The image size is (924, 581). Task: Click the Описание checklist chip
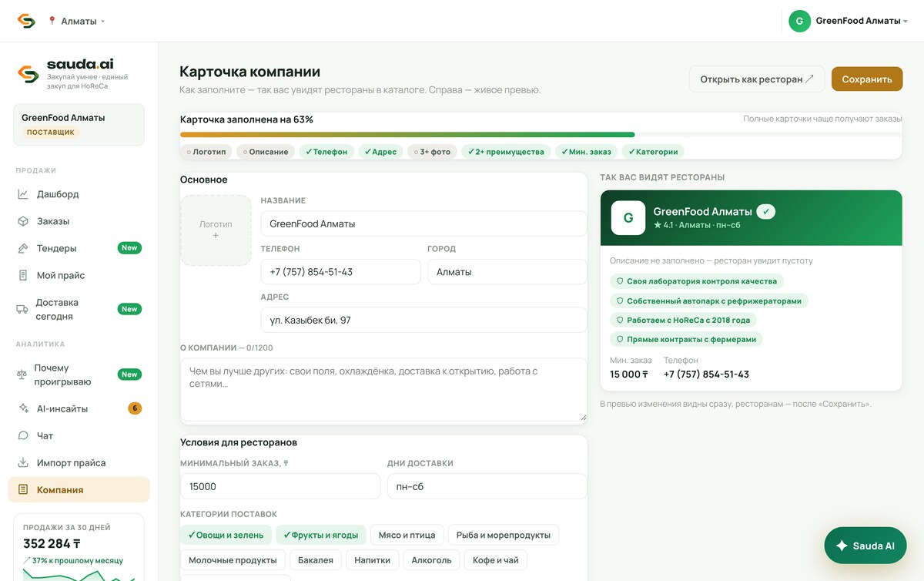click(x=266, y=152)
